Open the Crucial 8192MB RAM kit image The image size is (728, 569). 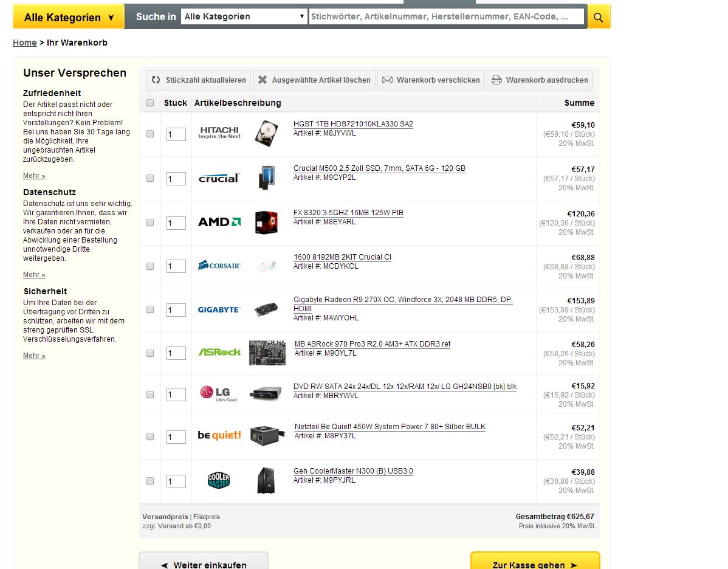click(267, 266)
